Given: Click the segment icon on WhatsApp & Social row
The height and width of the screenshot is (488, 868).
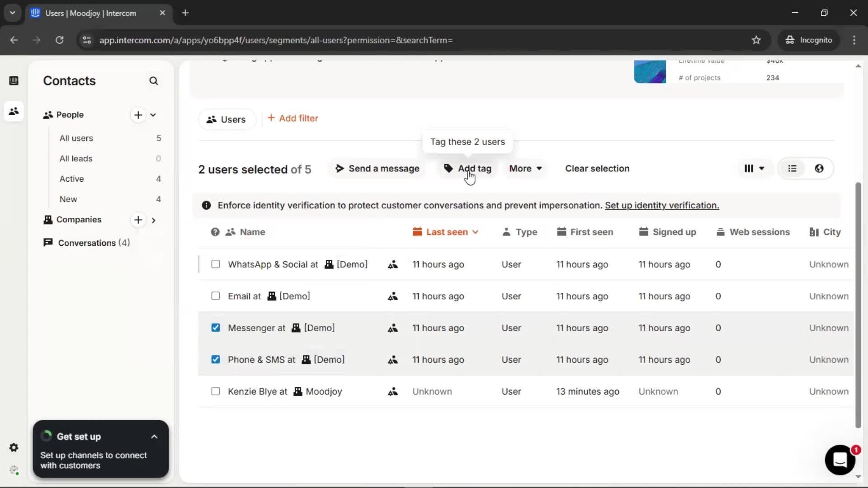Looking at the screenshot, I should (392, 265).
